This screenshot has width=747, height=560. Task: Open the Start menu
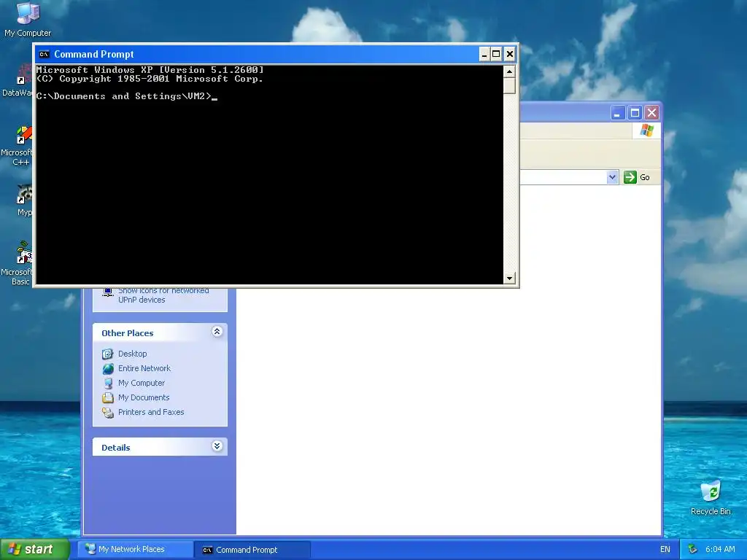35,549
